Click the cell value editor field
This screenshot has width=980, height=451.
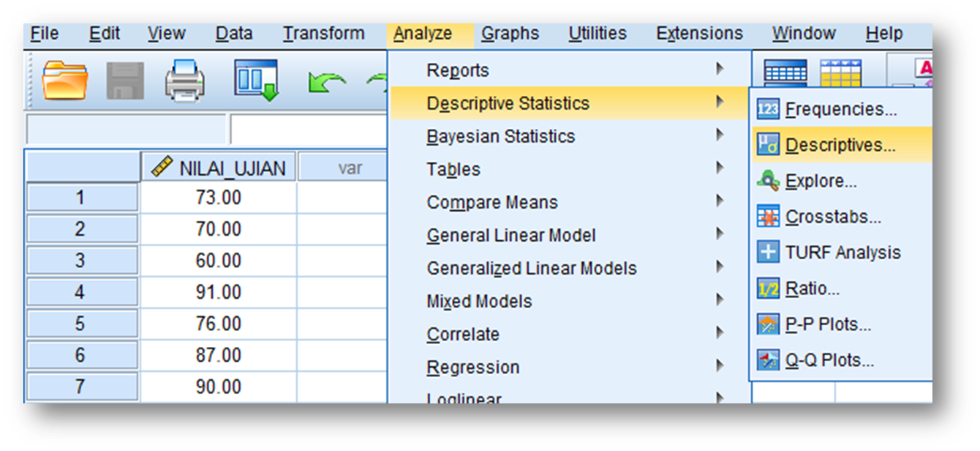[309, 130]
